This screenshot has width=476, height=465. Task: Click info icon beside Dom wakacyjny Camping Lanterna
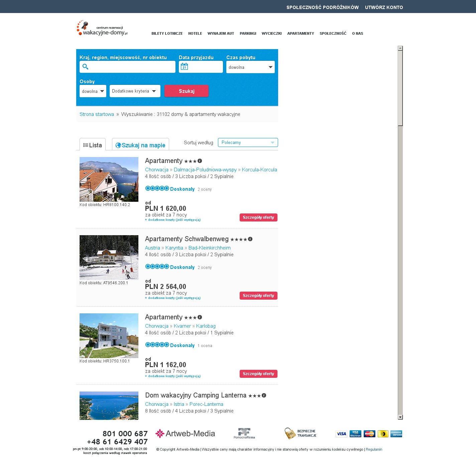point(264,396)
